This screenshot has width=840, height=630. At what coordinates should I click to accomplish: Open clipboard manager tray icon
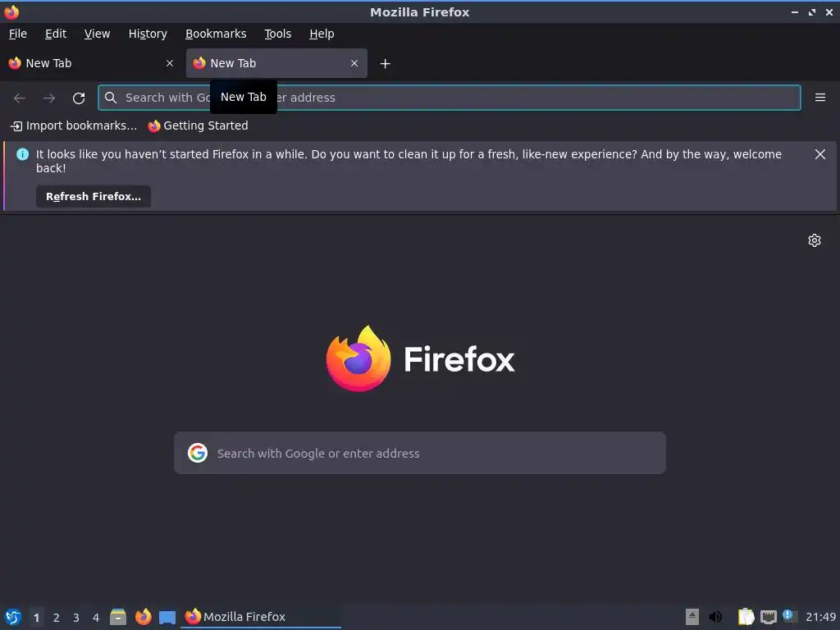coord(746,617)
